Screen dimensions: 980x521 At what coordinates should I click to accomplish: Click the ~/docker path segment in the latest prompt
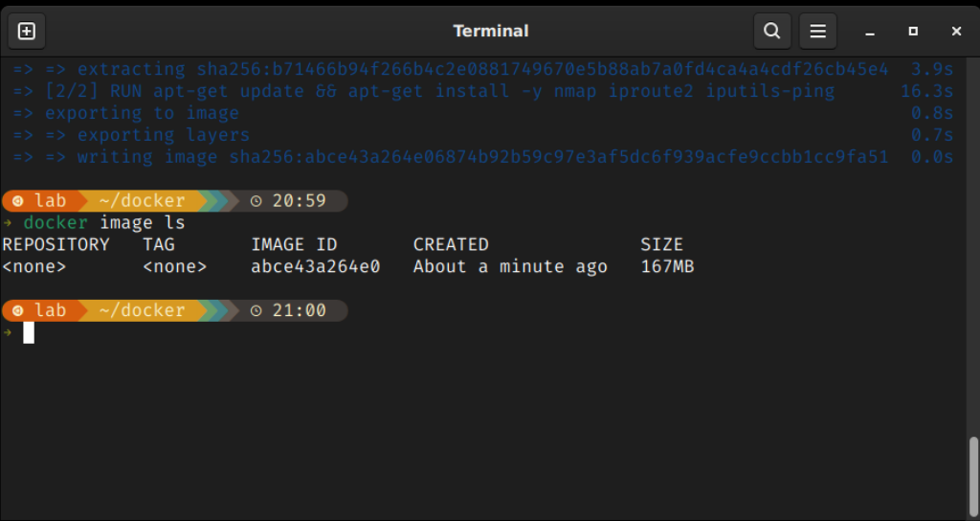click(x=142, y=310)
